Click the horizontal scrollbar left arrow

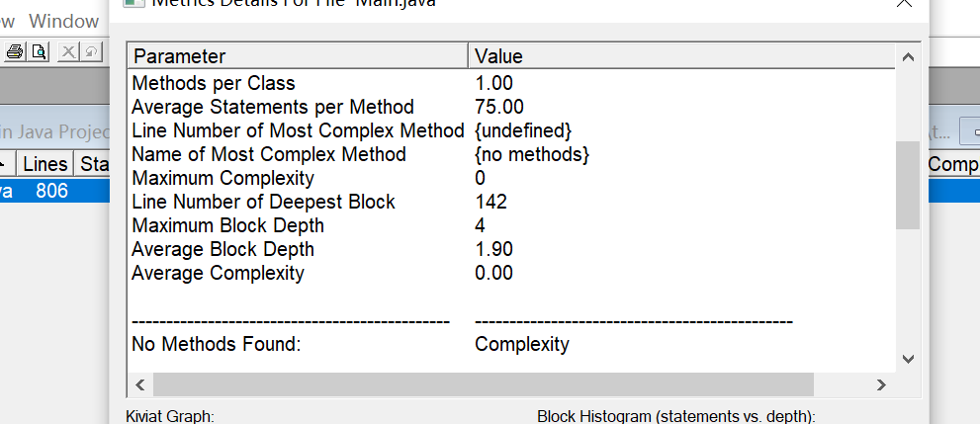pyautogui.click(x=140, y=384)
